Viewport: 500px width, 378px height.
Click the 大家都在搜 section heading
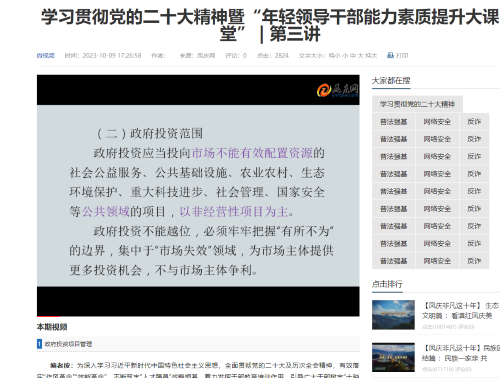tap(391, 81)
